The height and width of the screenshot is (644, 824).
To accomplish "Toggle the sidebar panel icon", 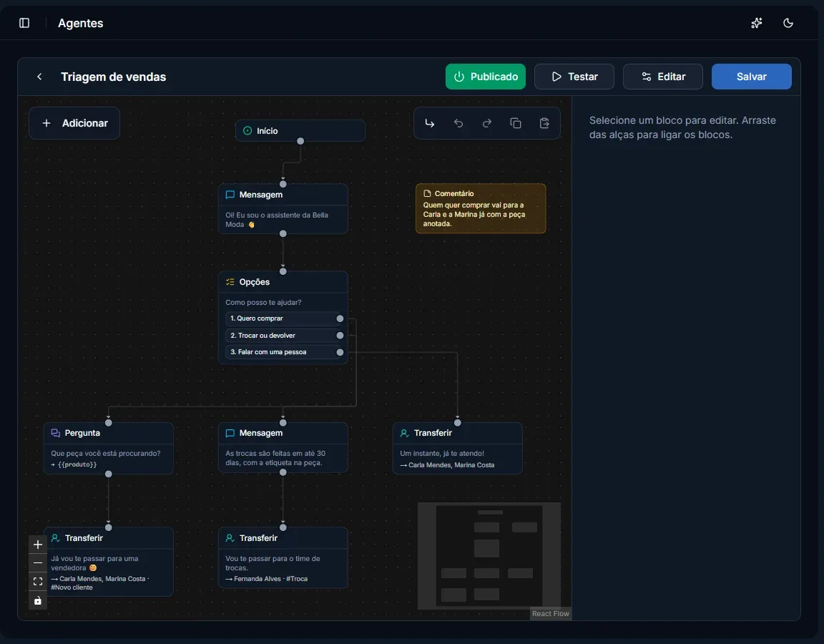I will point(24,23).
